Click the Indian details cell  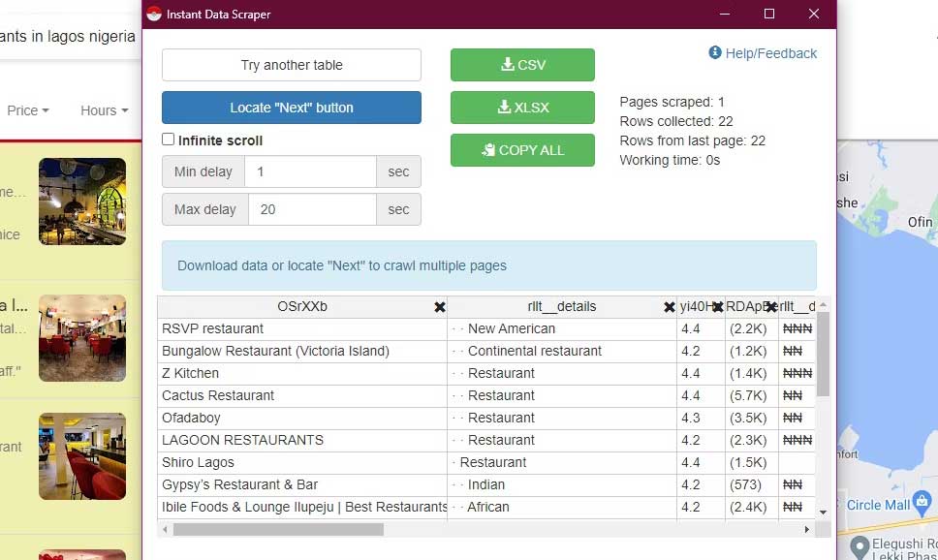(562, 484)
